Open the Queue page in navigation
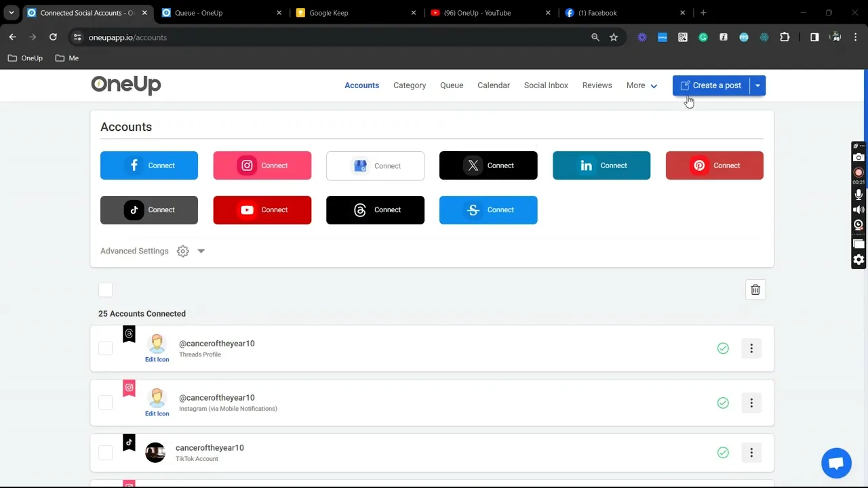 (x=452, y=85)
